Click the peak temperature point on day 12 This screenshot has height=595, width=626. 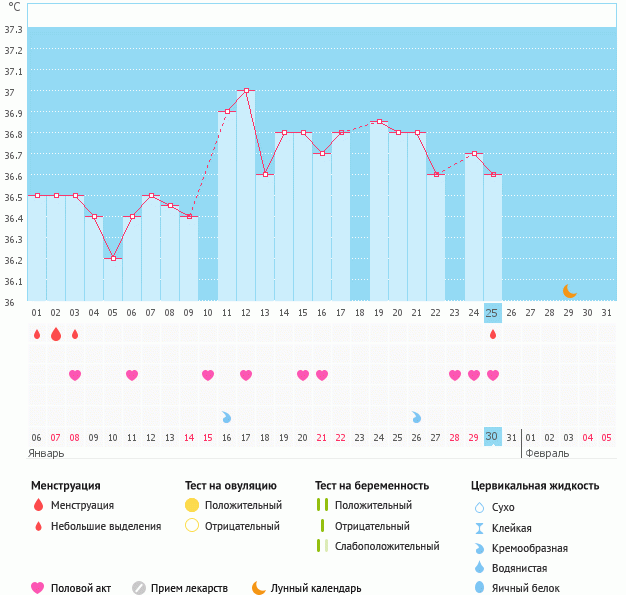(x=246, y=90)
